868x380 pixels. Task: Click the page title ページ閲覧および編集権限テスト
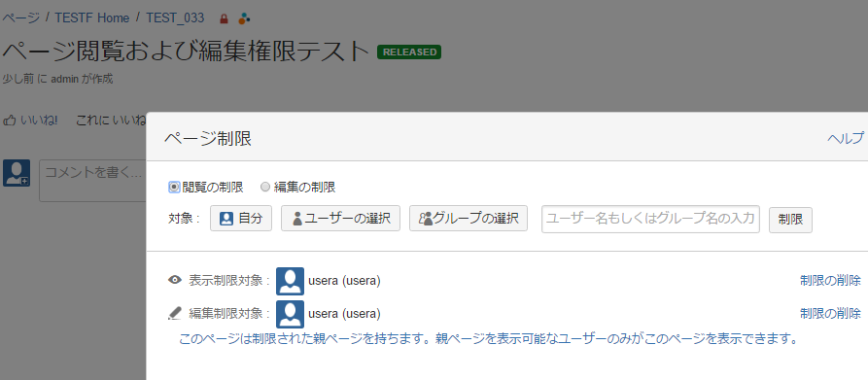(186, 52)
